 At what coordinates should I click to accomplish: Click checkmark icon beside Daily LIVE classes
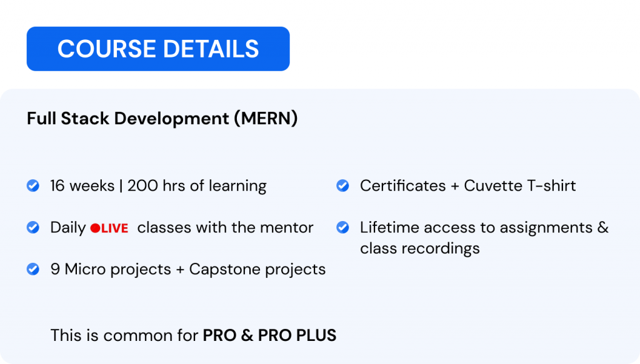(33, 227)
